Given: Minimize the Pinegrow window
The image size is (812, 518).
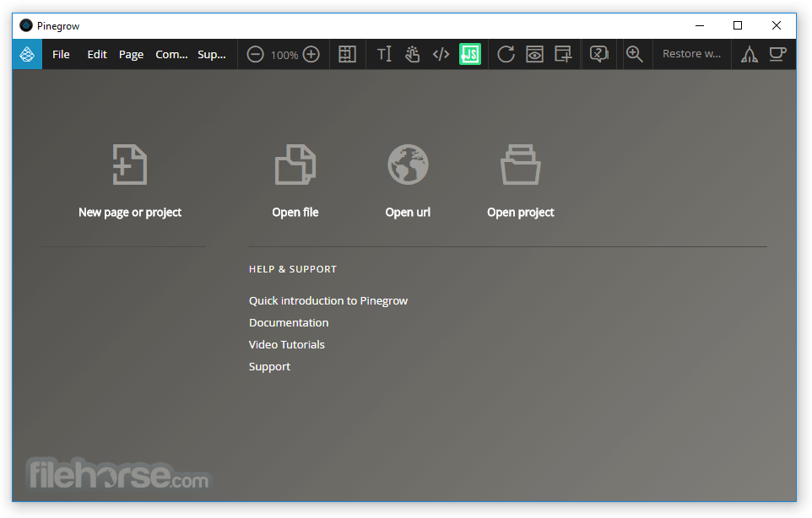Looking at the screenshot, I should 700,25.
